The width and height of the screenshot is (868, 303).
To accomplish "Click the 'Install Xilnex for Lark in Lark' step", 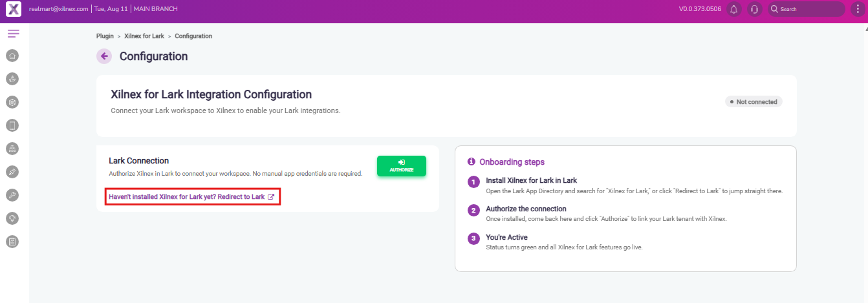I will [531, 180].
